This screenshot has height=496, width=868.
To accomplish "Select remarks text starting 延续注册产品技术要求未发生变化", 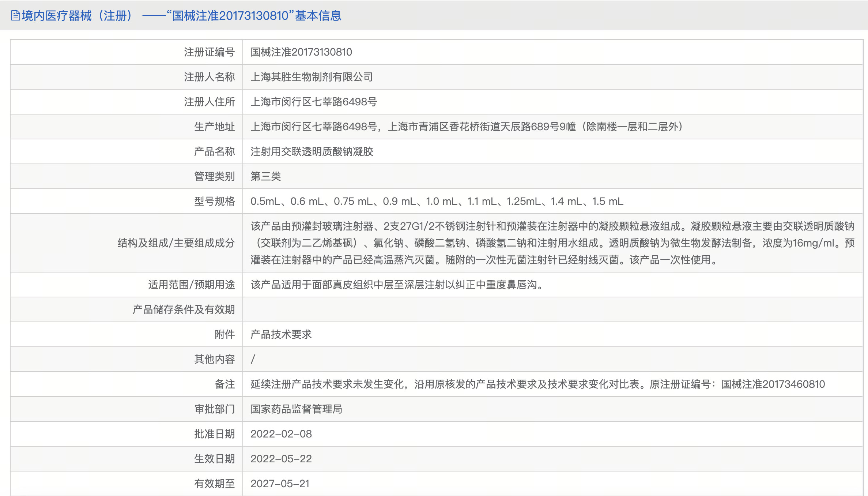I will coord(538,384).
